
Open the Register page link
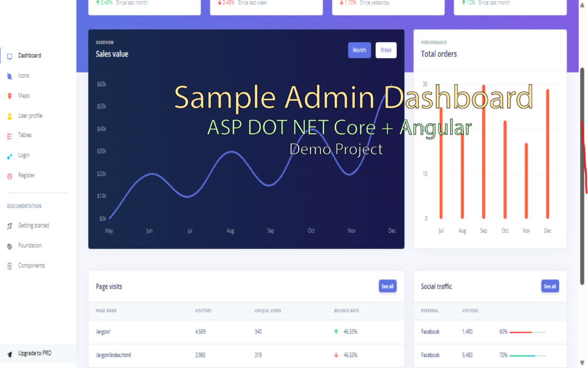tap(26, 175)
